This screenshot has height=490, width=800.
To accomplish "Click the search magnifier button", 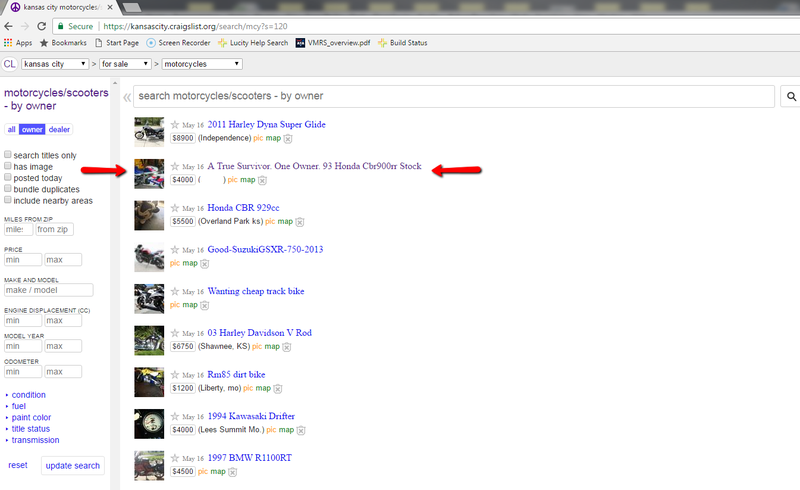I will 791,96.
